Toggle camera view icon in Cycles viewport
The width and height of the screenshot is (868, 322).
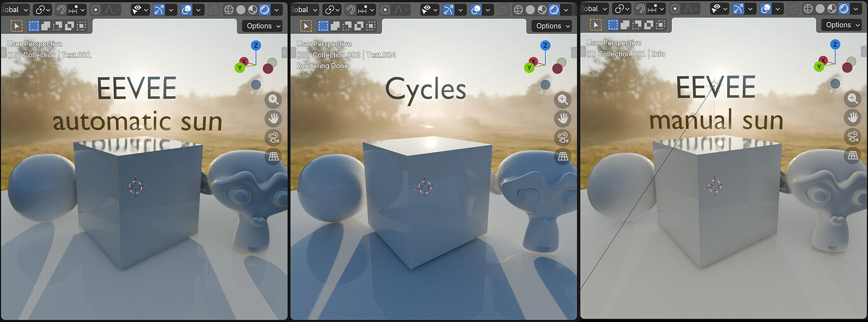562,137
